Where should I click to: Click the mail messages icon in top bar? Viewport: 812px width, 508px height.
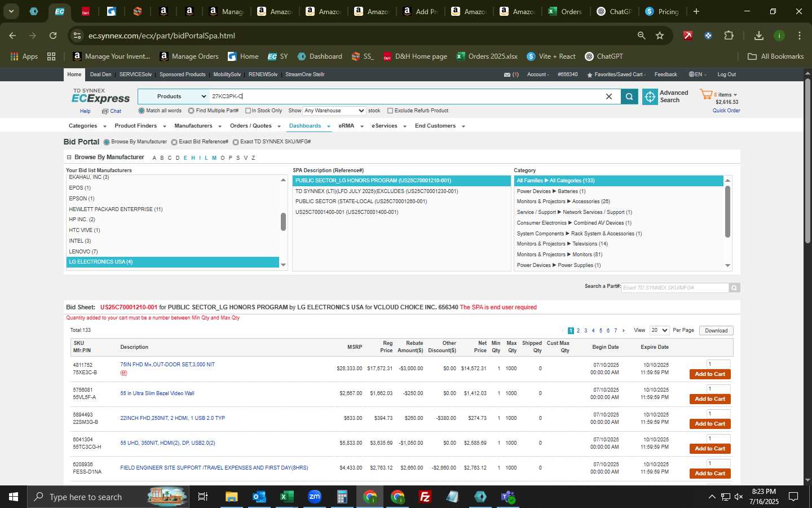[x=507, y=75]
